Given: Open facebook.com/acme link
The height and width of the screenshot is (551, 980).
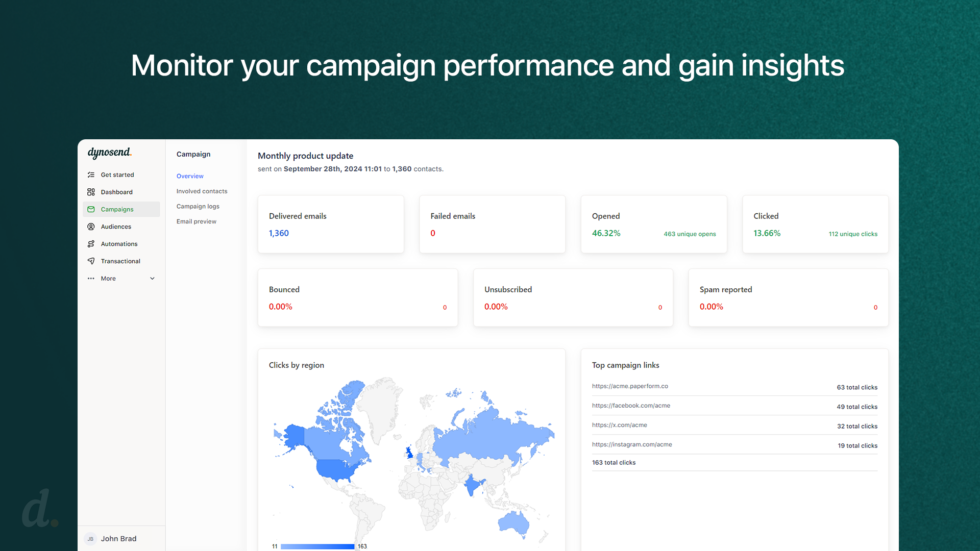Looking at the screenshot, I should pos(631,406).
